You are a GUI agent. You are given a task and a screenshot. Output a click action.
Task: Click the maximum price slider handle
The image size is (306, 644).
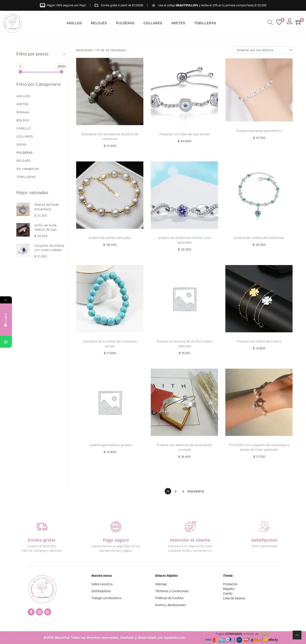61,72
